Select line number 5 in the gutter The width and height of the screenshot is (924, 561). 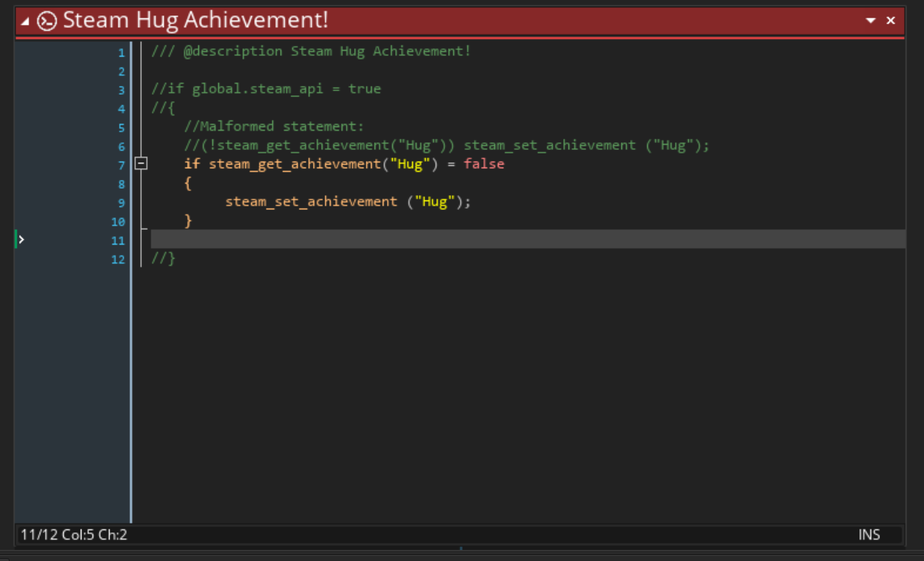pos(121,128)
